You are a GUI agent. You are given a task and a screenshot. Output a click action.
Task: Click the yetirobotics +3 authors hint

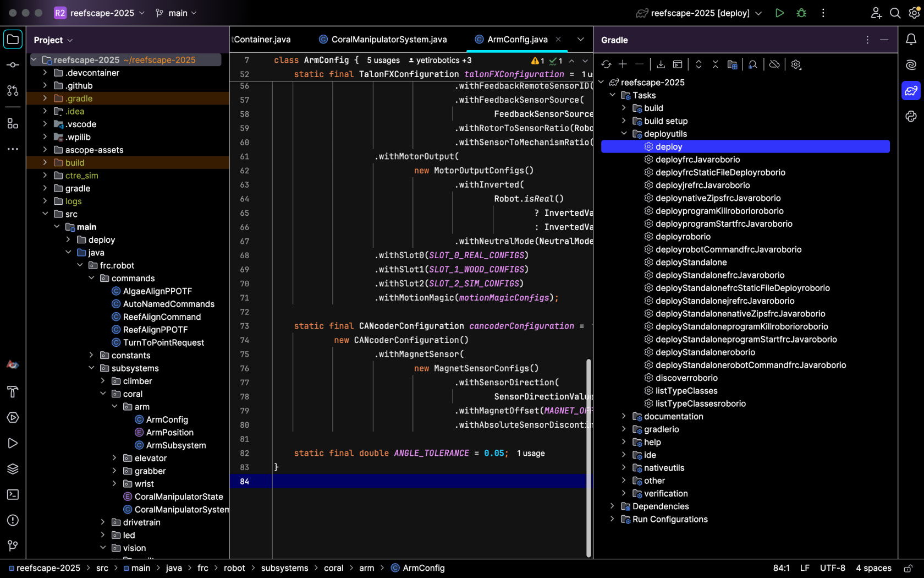(440, 61)
